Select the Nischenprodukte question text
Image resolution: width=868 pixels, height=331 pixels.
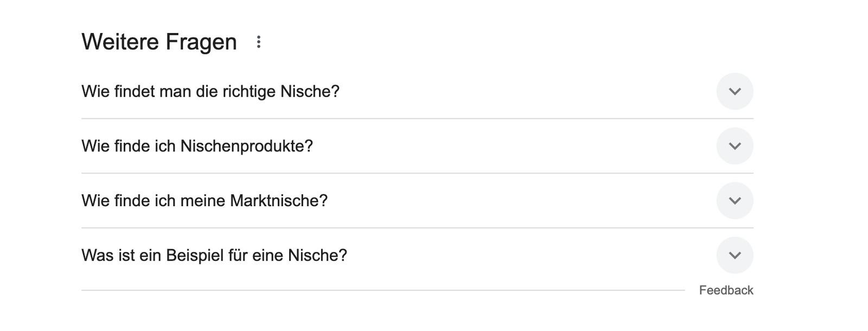tap(197, 146)
